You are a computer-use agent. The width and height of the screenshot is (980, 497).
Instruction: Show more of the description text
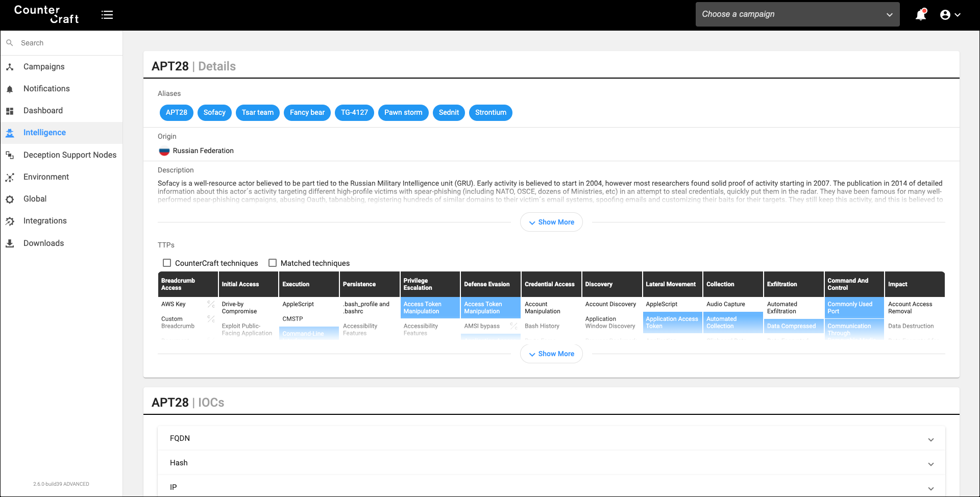click(551, 222)
